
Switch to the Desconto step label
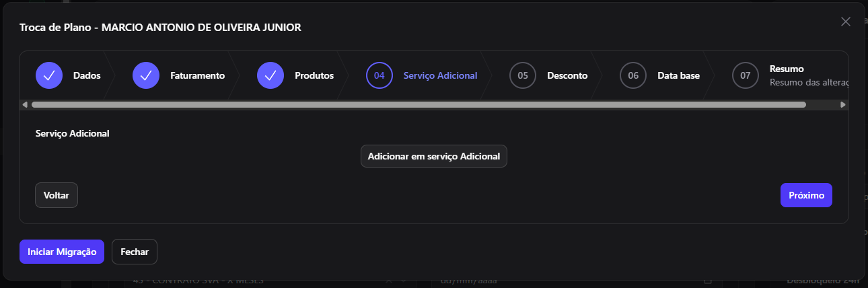[567, 75]
